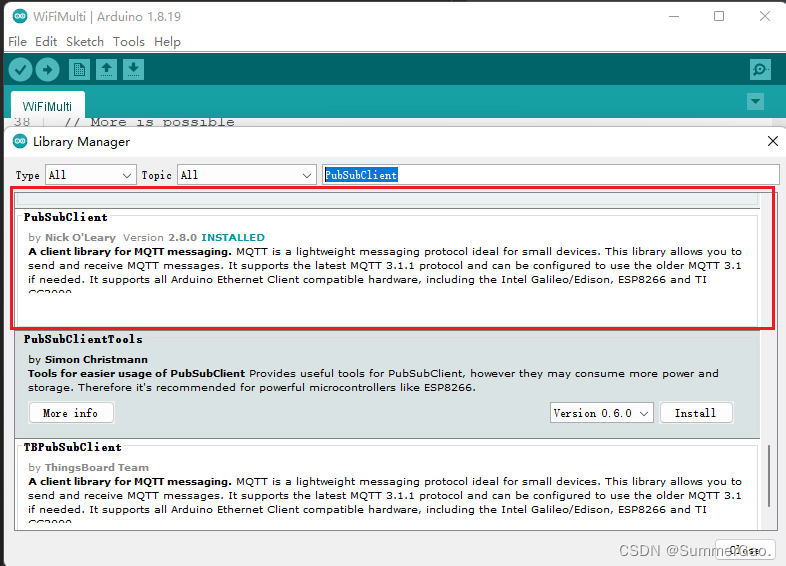The width and height of the screenshot is (786, 566).
Task: Save the sketch with Save icon
Action: pos(133,70)
